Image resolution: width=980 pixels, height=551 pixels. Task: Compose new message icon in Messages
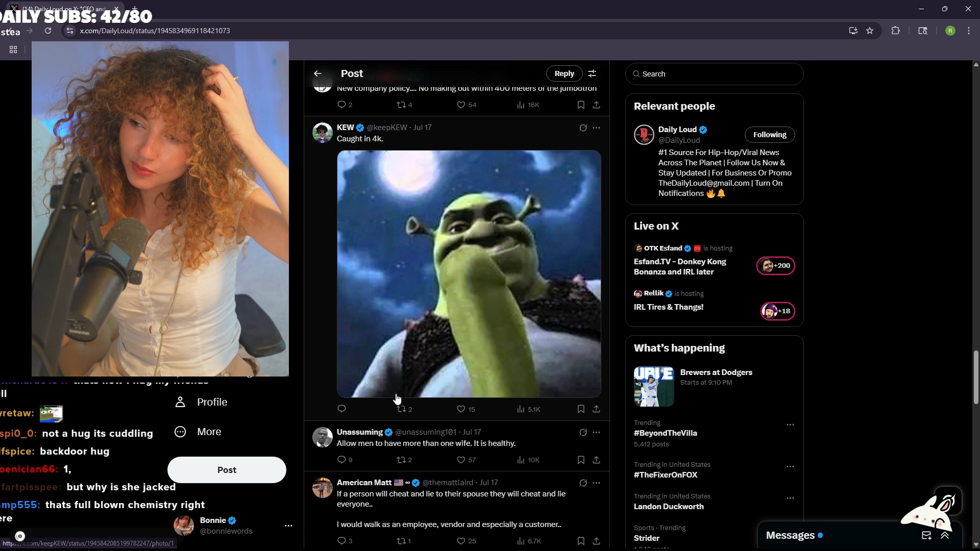point(926,535)
